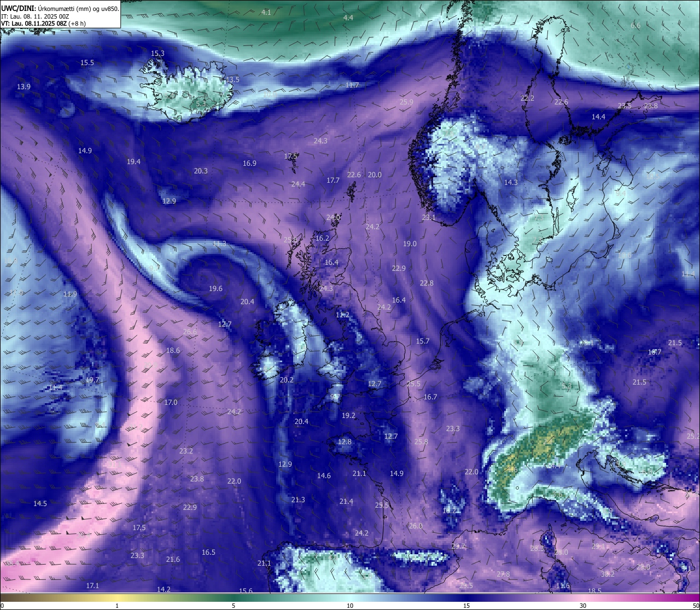
Task: Click the 4.1 value at the top of the map
Action: point(266,12)
